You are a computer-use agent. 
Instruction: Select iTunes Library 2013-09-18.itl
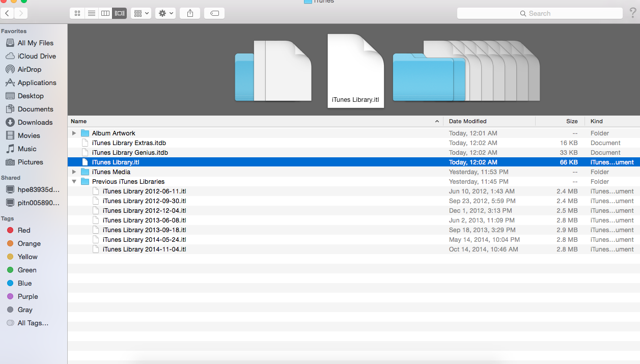point(144,230)
